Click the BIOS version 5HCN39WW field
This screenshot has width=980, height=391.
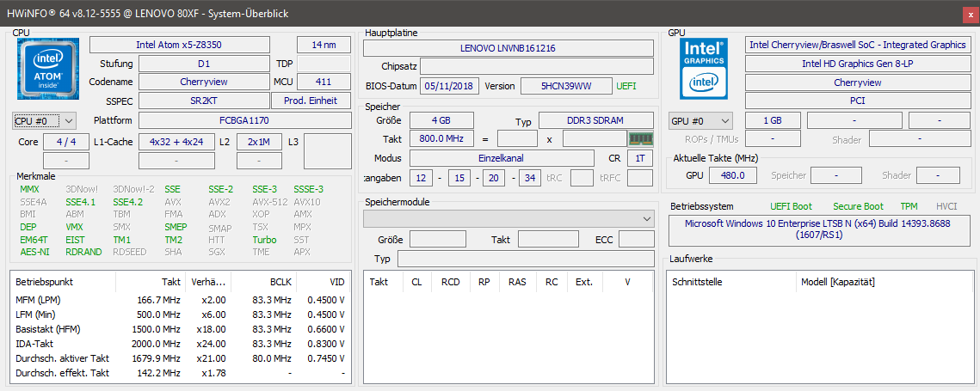tap(566, 86)
